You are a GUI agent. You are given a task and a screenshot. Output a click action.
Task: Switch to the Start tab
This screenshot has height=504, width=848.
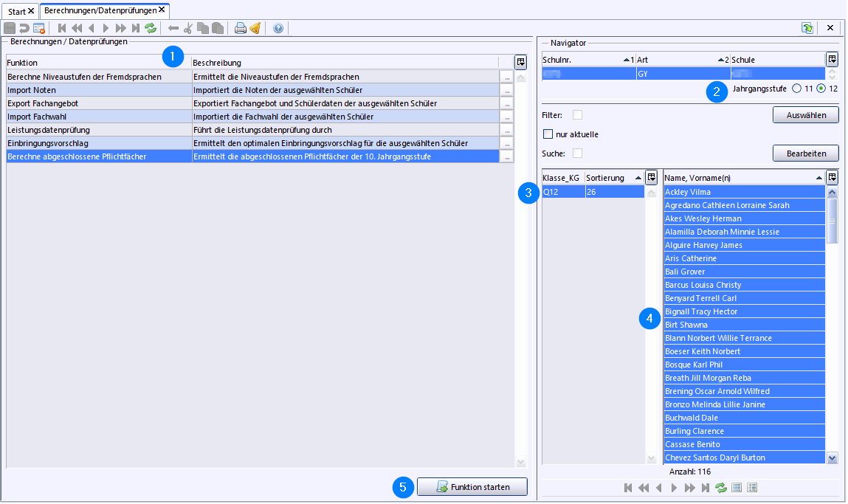[17, 11]
